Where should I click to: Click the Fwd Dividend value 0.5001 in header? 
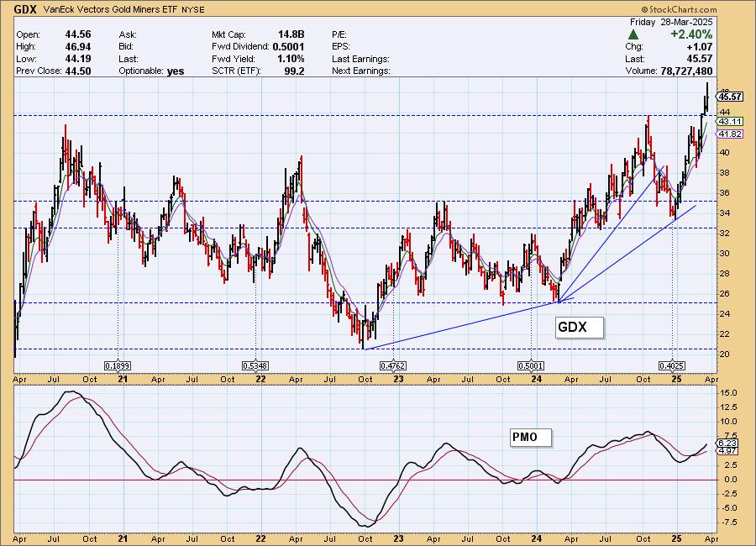288,46
